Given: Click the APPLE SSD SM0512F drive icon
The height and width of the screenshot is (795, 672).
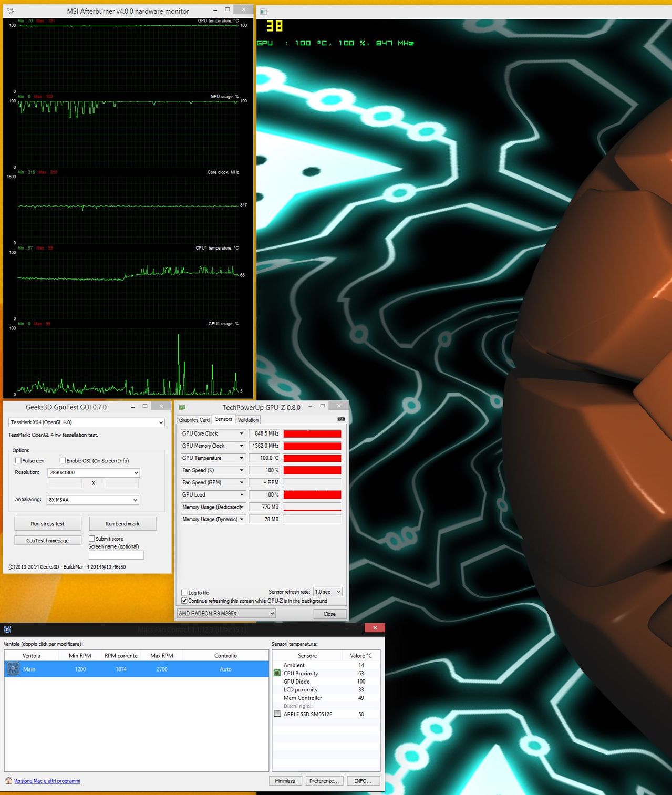Looking at the screenshot, I should click(277, 714).
